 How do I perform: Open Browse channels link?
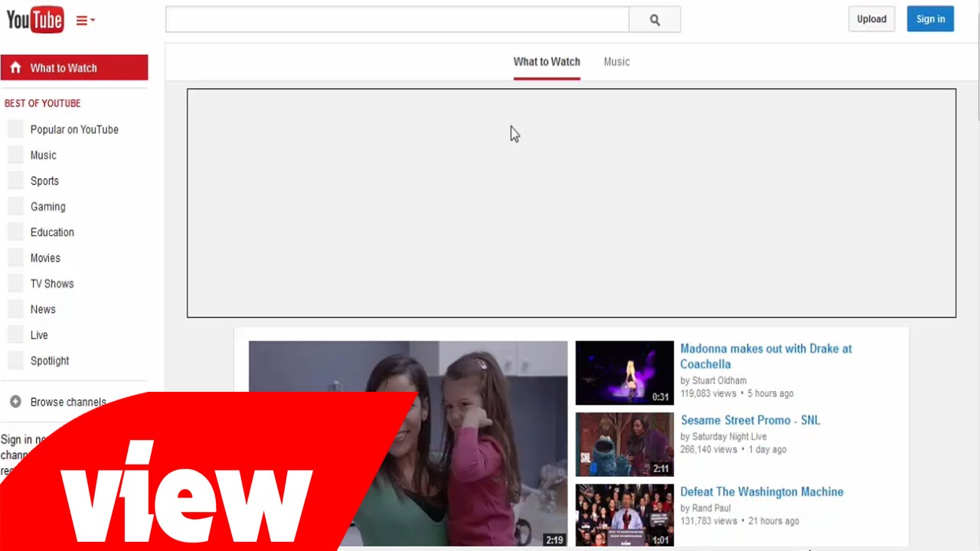68,403
